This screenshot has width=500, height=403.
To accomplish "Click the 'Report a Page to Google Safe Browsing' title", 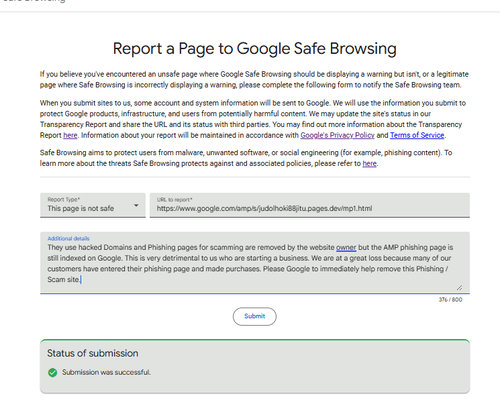I will coord(255,49).
